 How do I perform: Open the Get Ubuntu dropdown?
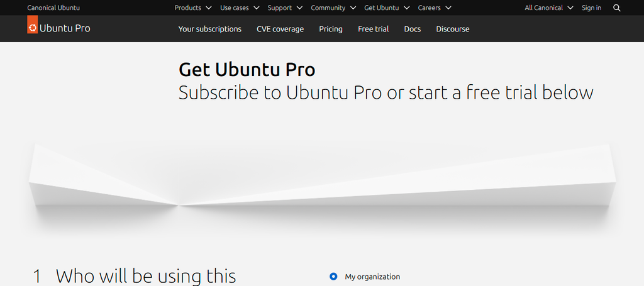(x=387, y=8)
